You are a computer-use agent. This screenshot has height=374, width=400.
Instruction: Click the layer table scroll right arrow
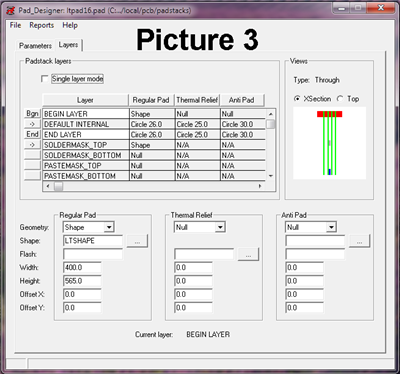(x=260, y=186)
